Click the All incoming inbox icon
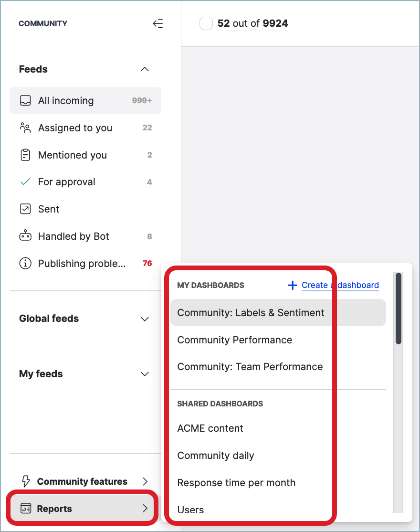 tap(25, 101)
